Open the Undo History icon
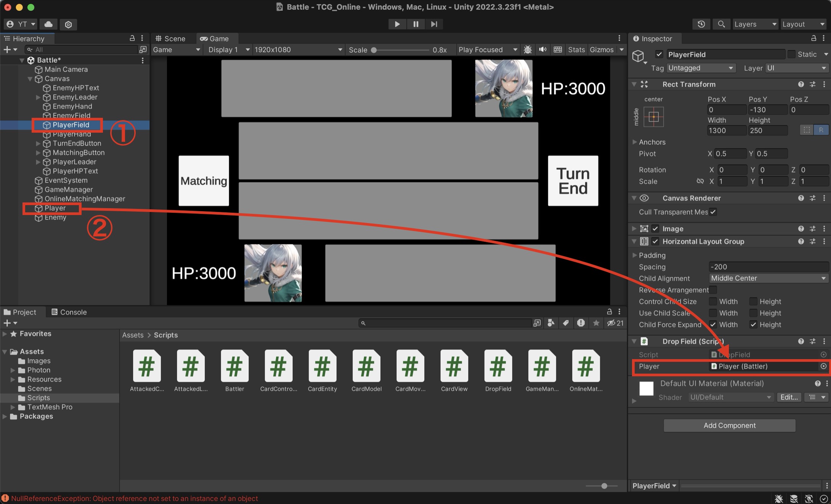The image size is (831, 504). [x=701, y=24]
